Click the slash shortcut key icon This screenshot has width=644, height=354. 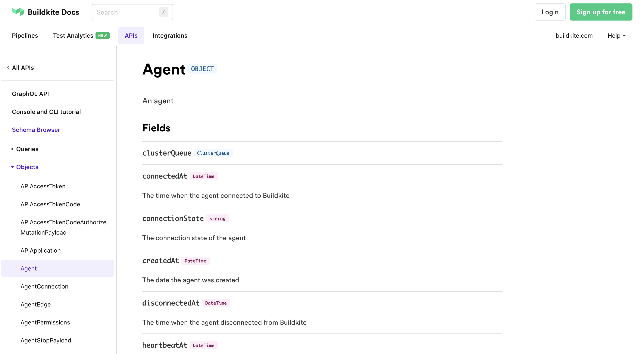click(163, 12)
